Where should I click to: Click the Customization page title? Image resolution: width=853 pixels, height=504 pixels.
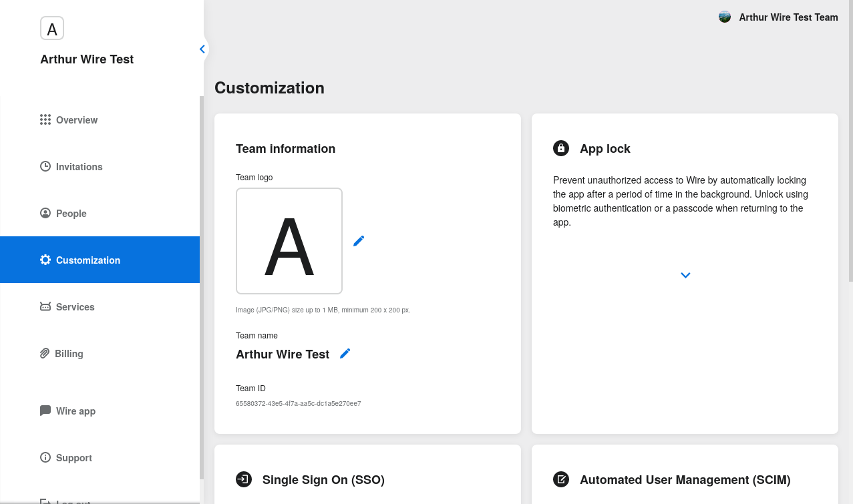point(269,88)
